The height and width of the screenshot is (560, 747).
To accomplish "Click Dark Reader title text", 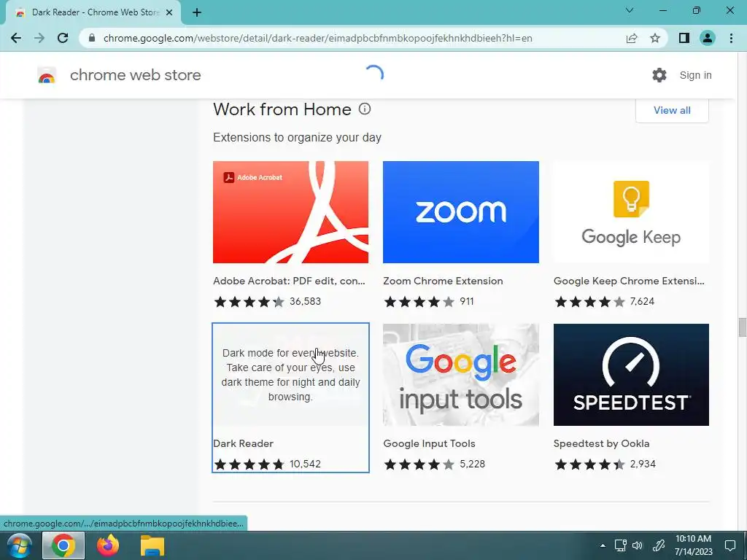I will click(x=243, y=443).
